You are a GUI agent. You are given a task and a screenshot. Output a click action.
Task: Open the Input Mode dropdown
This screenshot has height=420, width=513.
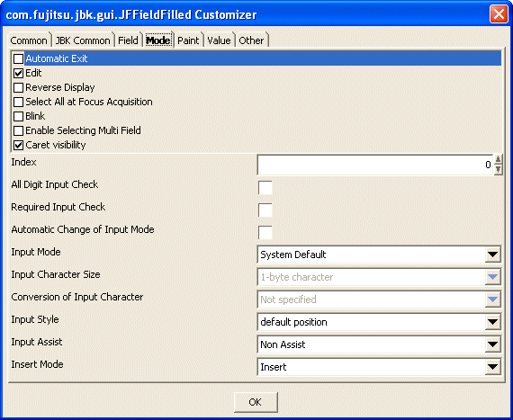492,255
